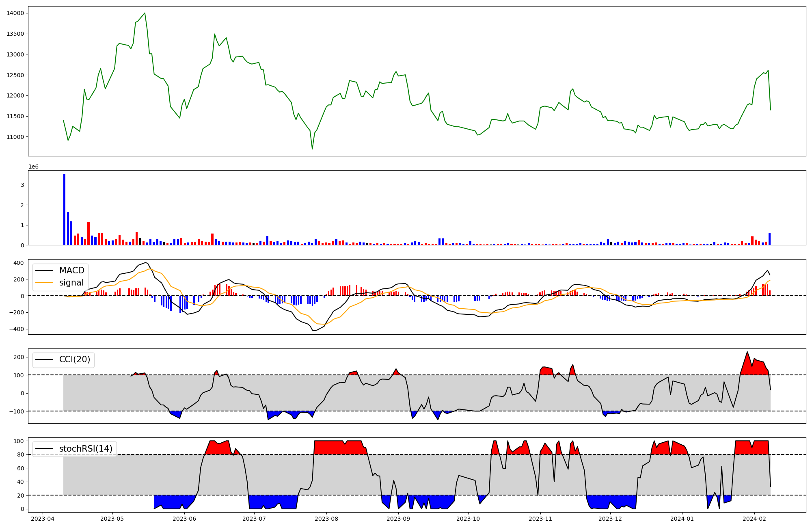Select the −100 tick on CCI axis
Viewport: 812px width, 528px height.
(x=17, y=411)
